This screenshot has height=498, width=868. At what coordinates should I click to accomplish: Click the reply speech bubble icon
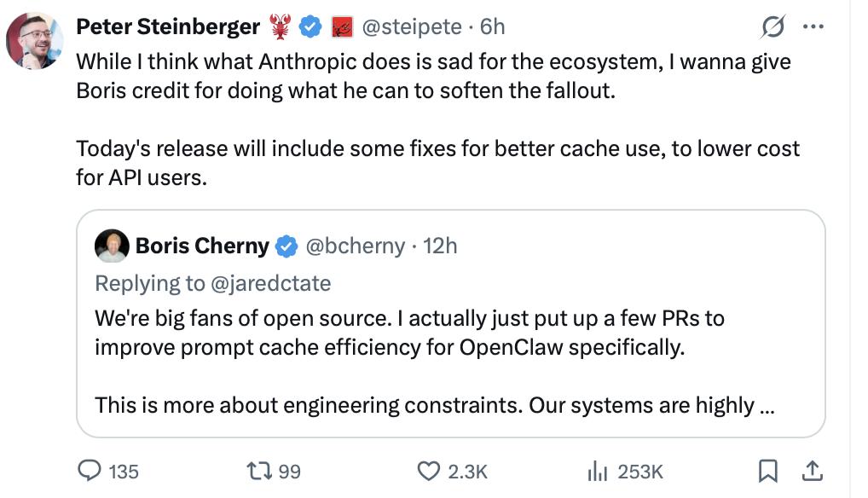click(x=90, y=471)
